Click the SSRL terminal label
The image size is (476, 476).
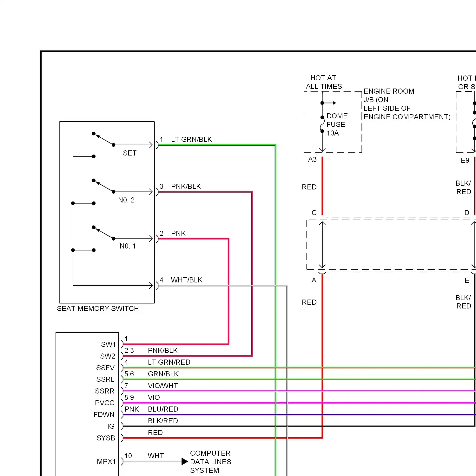(105, 379)
